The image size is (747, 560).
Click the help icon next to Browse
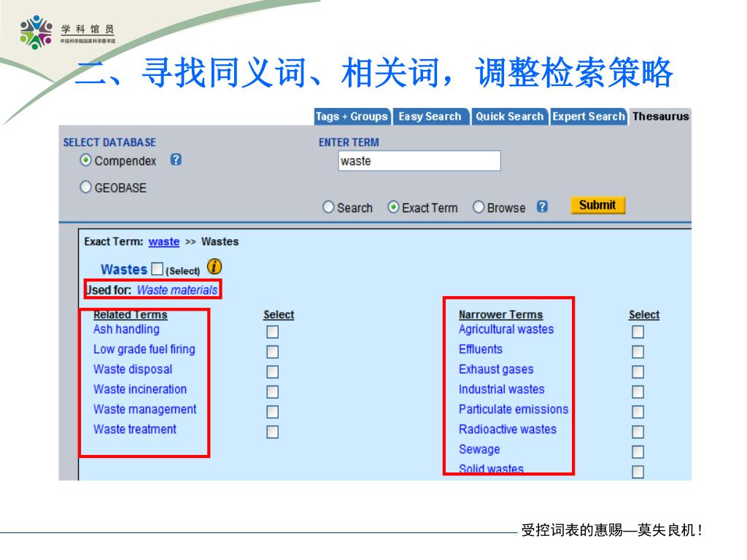pyautogui.click(x=542, y=206)
